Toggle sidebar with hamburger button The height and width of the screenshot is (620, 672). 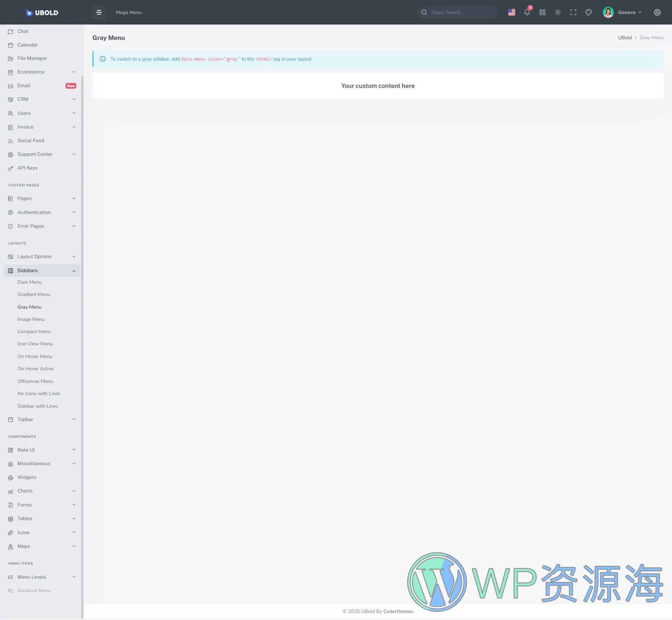tap(99, 12)
